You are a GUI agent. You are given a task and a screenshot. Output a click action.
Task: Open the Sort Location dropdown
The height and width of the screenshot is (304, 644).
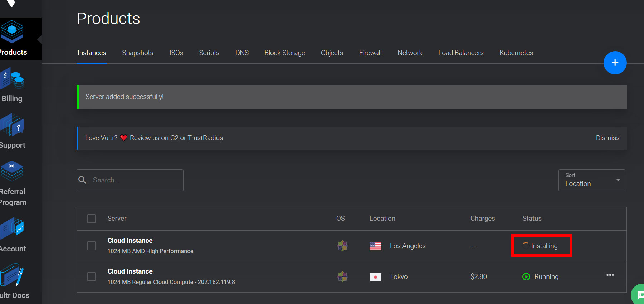(592, 180)
